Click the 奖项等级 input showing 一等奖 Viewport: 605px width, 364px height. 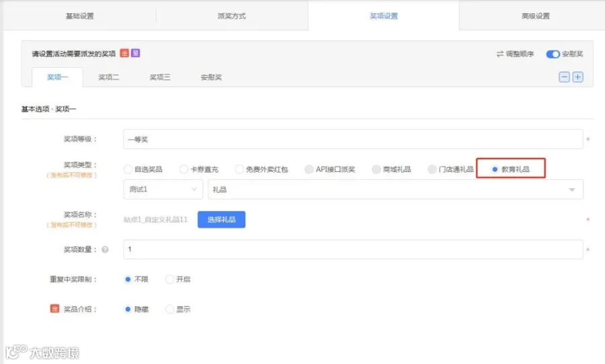[353, 139]
